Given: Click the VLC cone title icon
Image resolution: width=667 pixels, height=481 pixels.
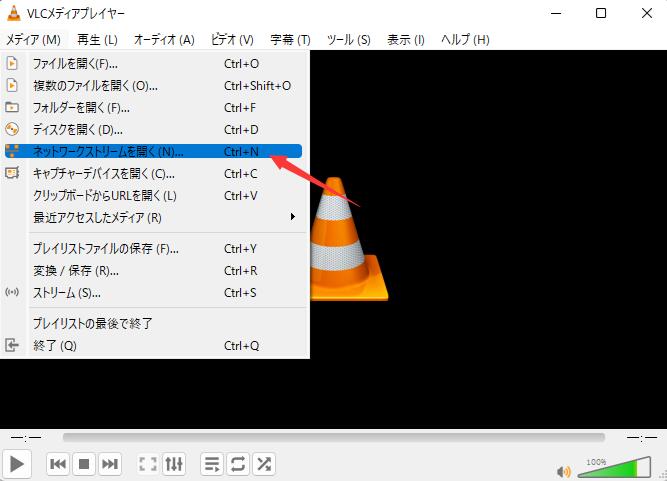Looking at the screenshot, I should [14, 13].
